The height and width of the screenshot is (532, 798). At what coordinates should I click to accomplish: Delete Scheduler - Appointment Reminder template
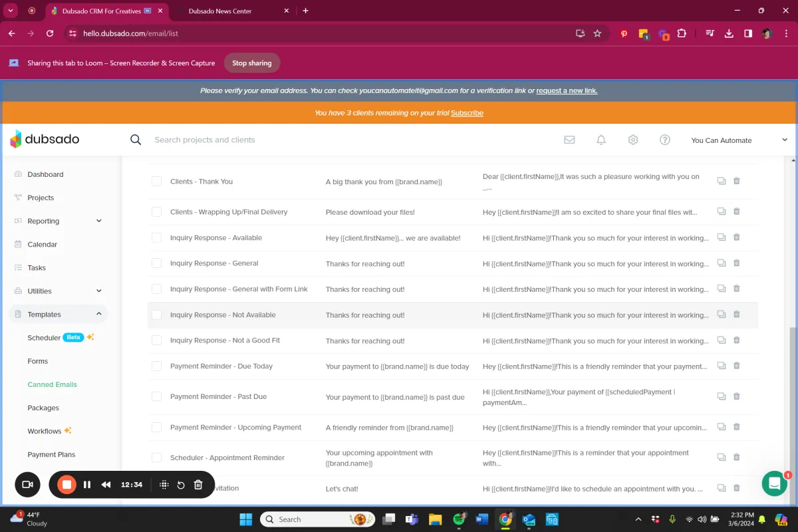(737, 458)
